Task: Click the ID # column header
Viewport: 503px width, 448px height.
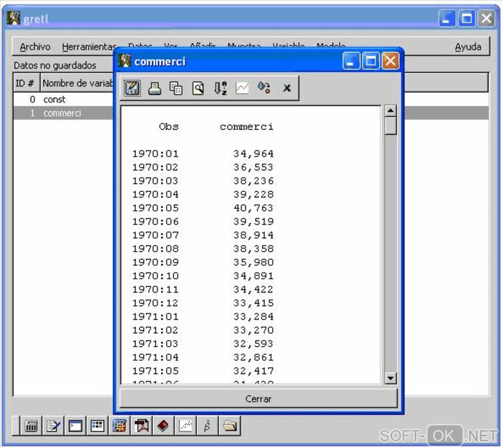Action: click(x=26, y=83)
